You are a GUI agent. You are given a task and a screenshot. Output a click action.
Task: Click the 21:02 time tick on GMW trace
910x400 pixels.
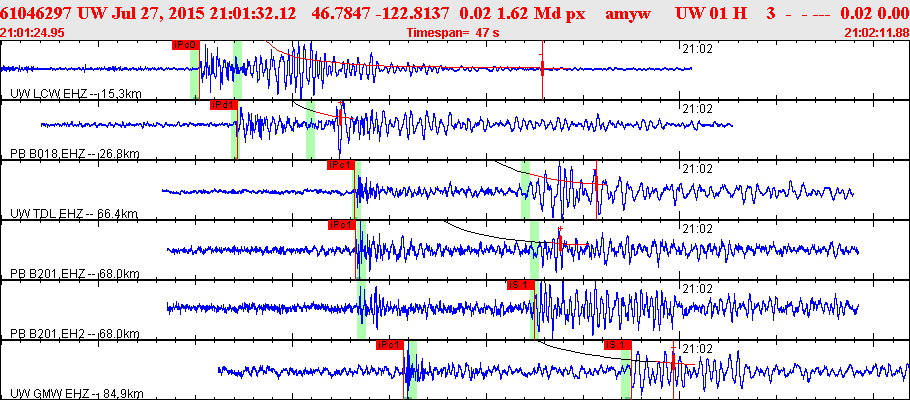[696, 349]
